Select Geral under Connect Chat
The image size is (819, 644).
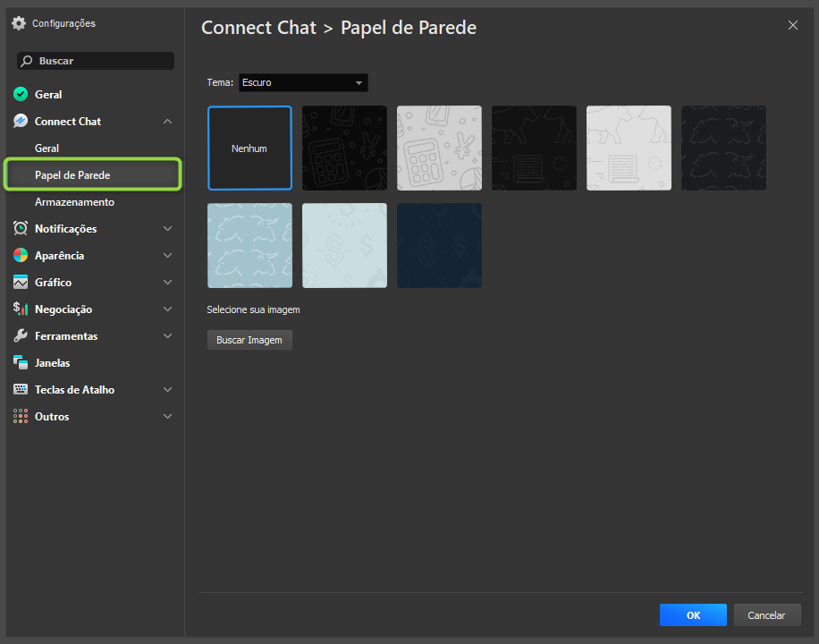coord(46,148)
